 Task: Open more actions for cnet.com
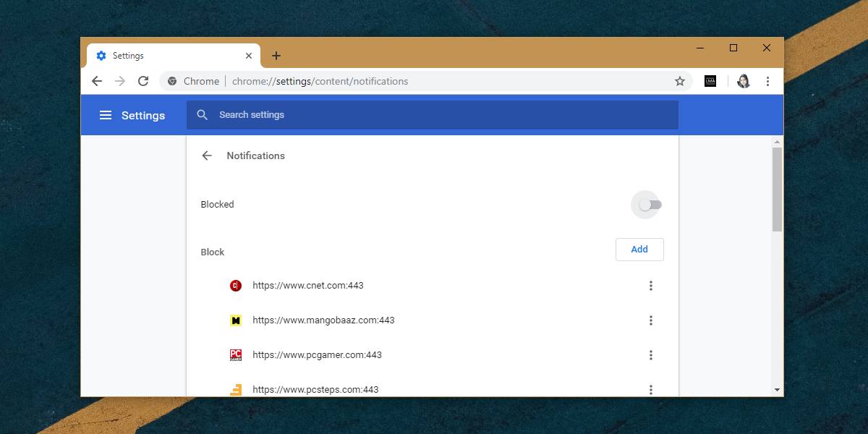[651, 286]
